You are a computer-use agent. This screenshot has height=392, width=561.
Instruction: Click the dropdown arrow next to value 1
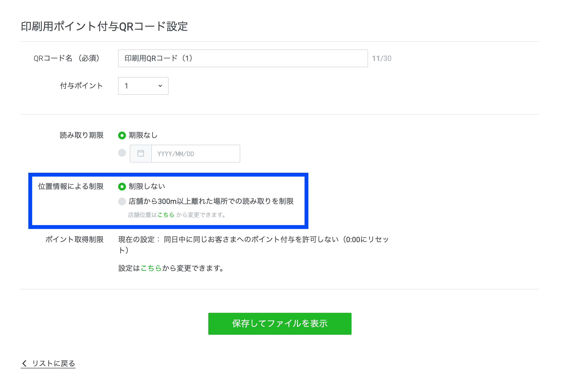[160, 86]
